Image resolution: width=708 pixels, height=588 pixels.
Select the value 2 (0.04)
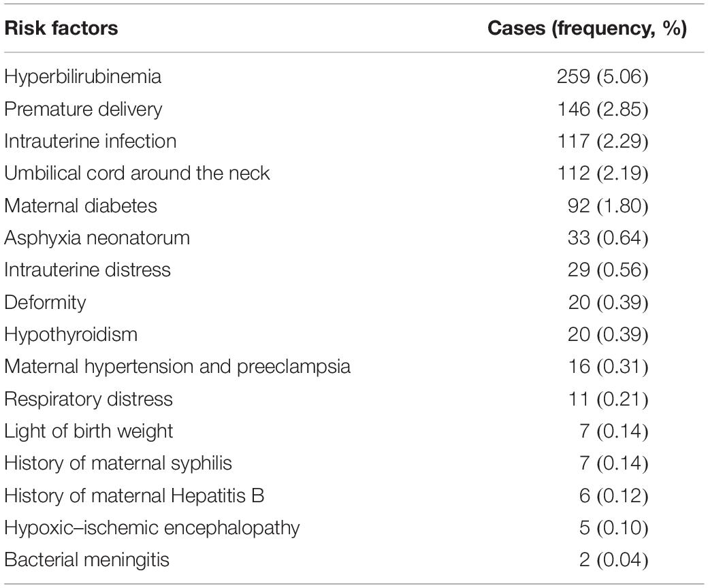(x=614, y=561)
